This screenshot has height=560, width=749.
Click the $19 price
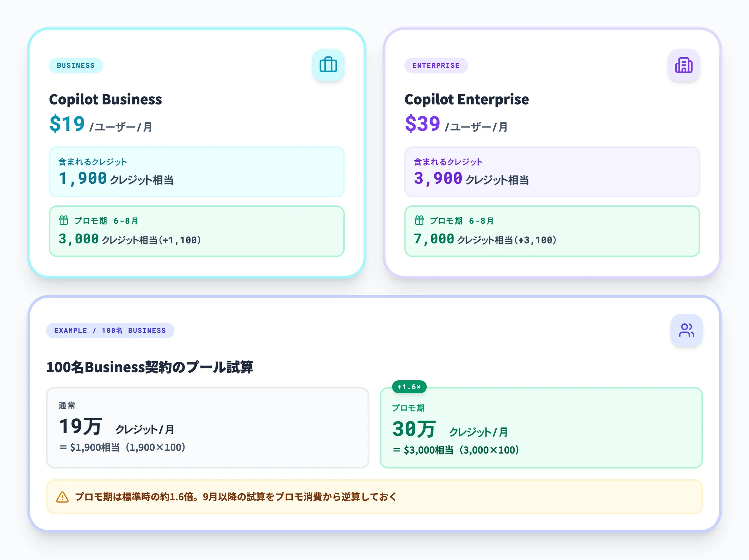coord(67,123)
